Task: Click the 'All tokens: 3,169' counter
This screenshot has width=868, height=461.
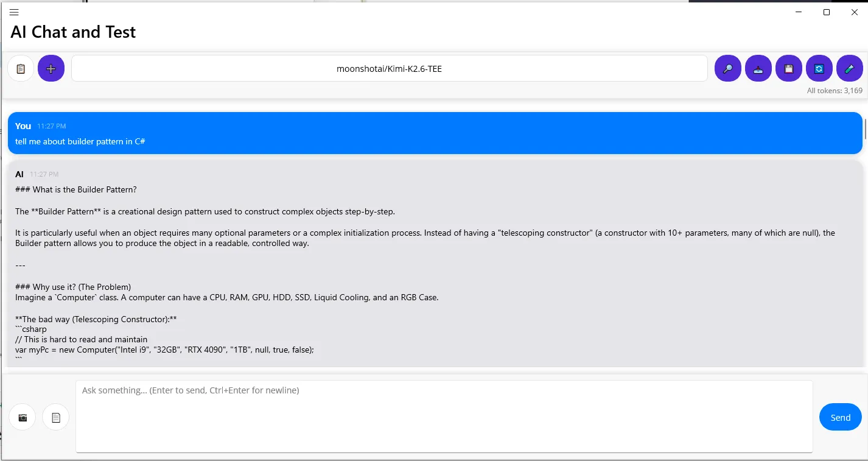Action: pyautogui.click(x=835, y=91)
